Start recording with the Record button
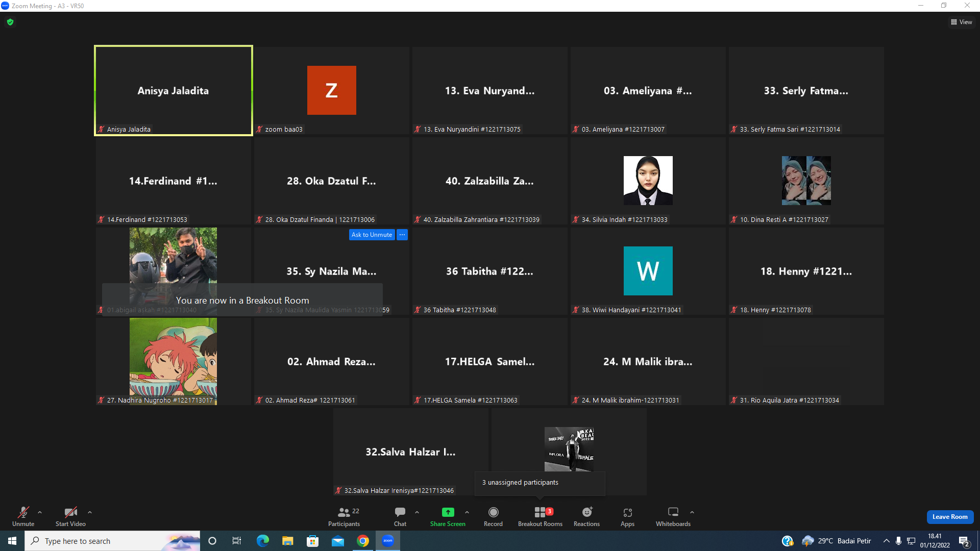Viewport: 980px width, 551px height. click(x=493, y=516)
